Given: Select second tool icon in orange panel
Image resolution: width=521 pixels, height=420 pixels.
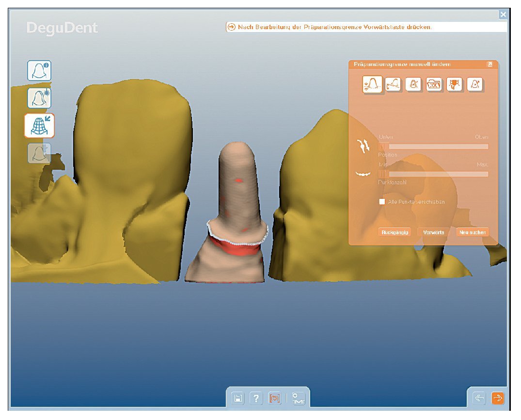Looking at the screenshot, I should pyautogui.click(x=393, y=85).
